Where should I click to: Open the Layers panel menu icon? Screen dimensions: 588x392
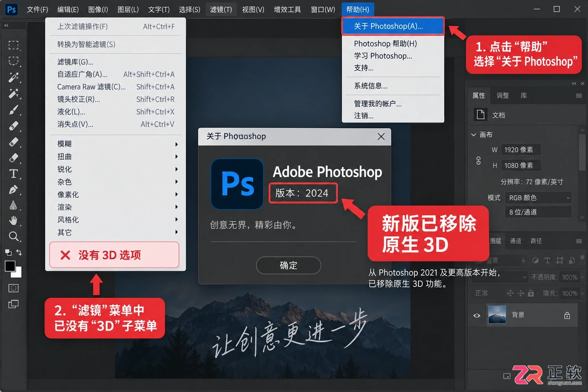(x=579, y=241)
